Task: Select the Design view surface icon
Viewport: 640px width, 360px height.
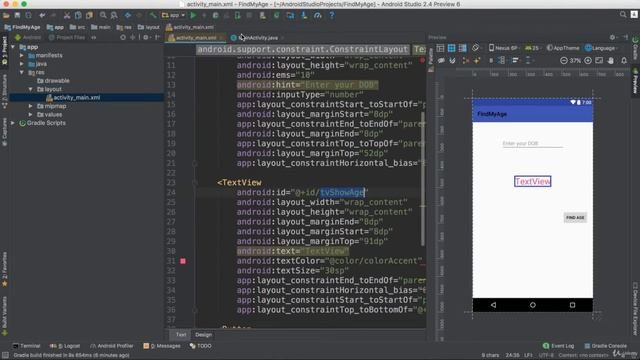Action: (x=440, y=48)
